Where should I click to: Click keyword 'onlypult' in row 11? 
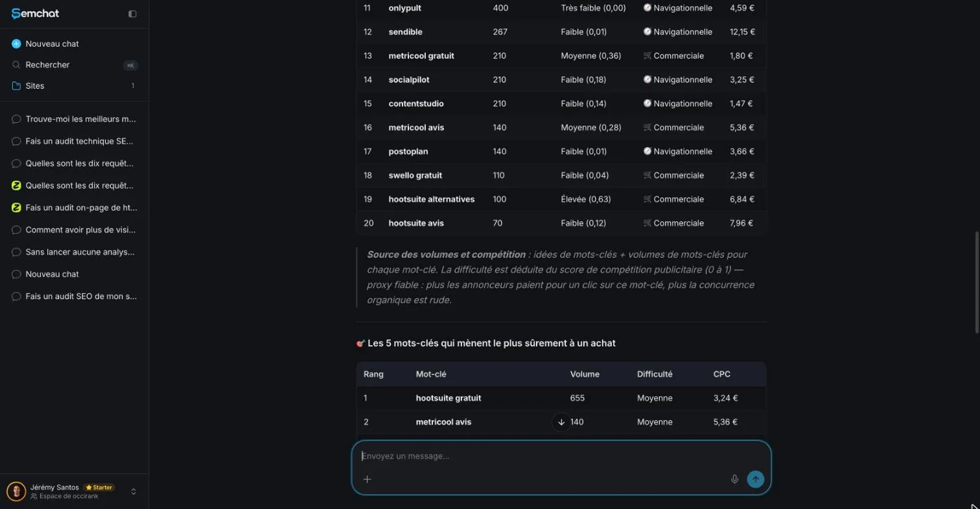(404, 8)
